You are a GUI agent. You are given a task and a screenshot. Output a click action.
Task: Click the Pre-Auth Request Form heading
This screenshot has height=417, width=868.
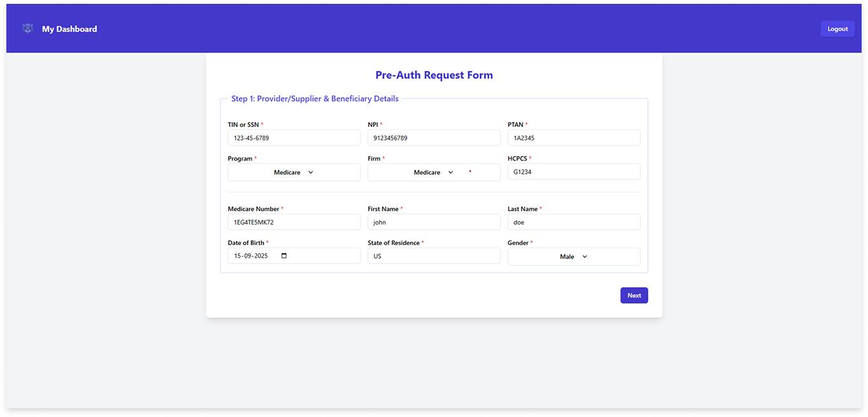pyautogui.click(x=434, y=75)
